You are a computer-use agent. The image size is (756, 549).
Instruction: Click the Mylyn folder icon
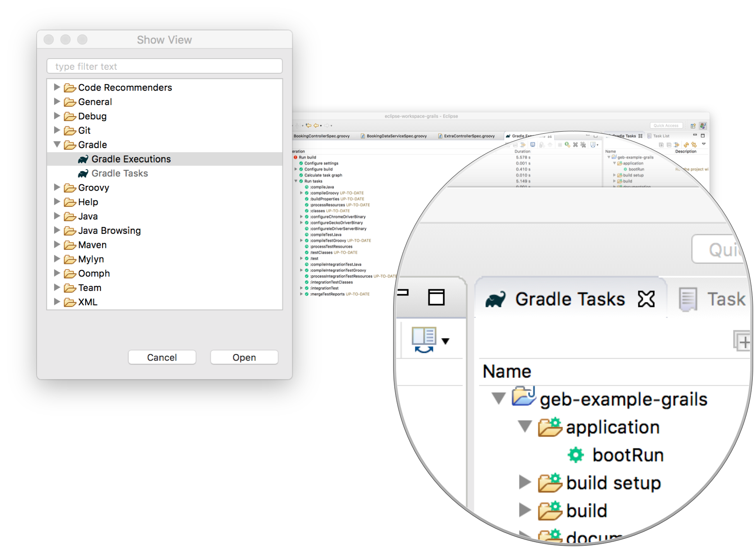(70, 259)
